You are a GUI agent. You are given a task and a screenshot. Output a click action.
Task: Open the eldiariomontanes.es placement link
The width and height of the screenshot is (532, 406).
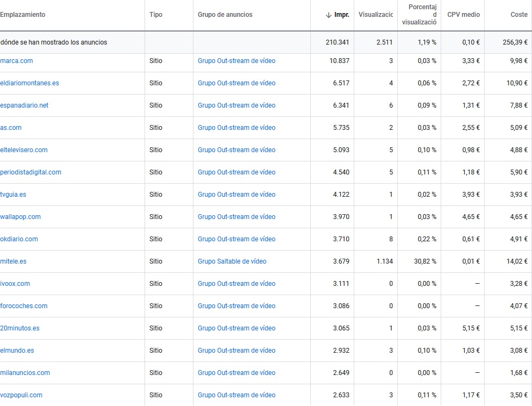[x=30, y=83]
